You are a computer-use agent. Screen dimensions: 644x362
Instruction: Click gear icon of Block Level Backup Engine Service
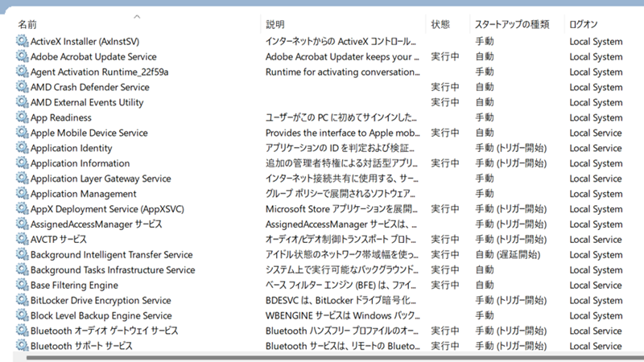click(x=22, y=315)
